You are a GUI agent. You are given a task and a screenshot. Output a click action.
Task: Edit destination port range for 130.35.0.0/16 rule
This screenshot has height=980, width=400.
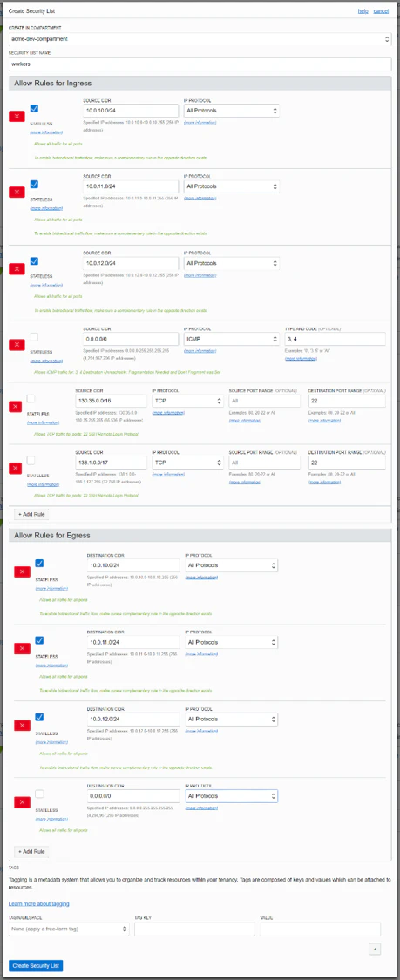coord(347,401)
